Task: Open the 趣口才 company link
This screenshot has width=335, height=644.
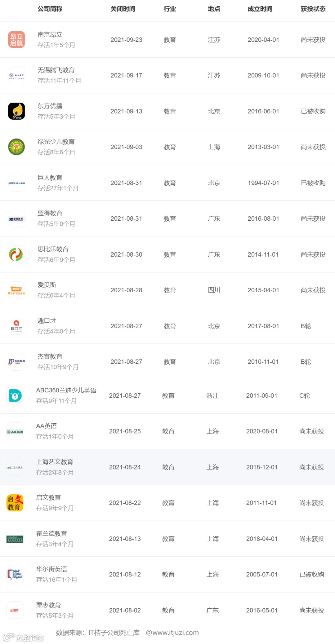Action: click(47, 321)
